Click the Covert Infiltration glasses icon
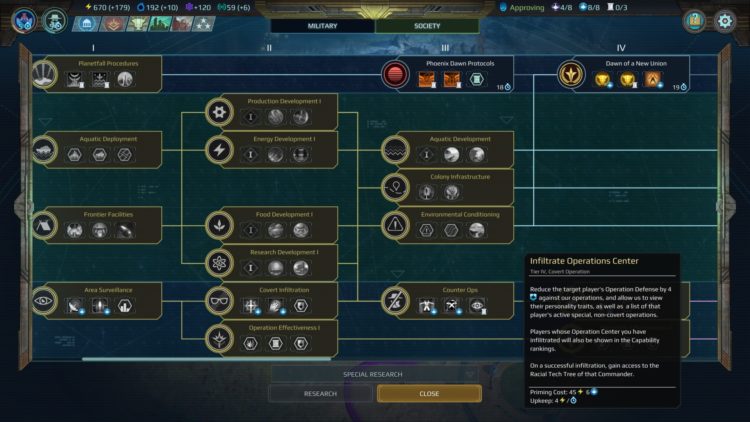Screen dimensions: 750x422 (x=219, y=300)
